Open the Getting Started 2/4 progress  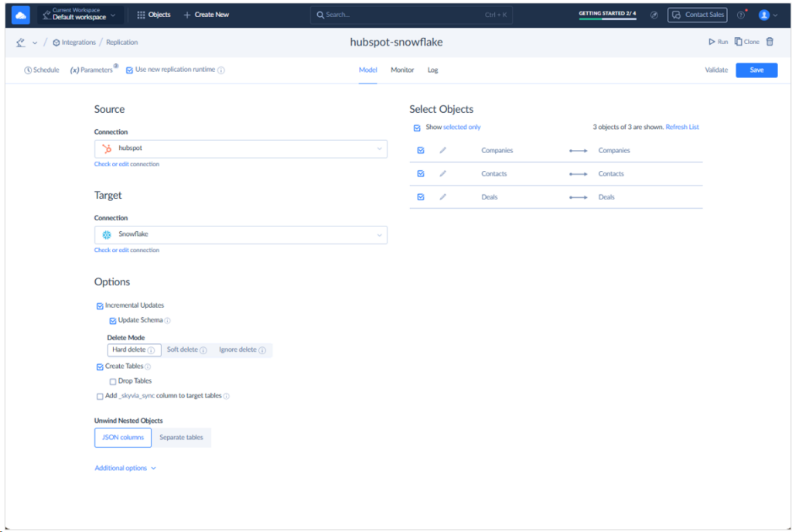tap(607, 15)
